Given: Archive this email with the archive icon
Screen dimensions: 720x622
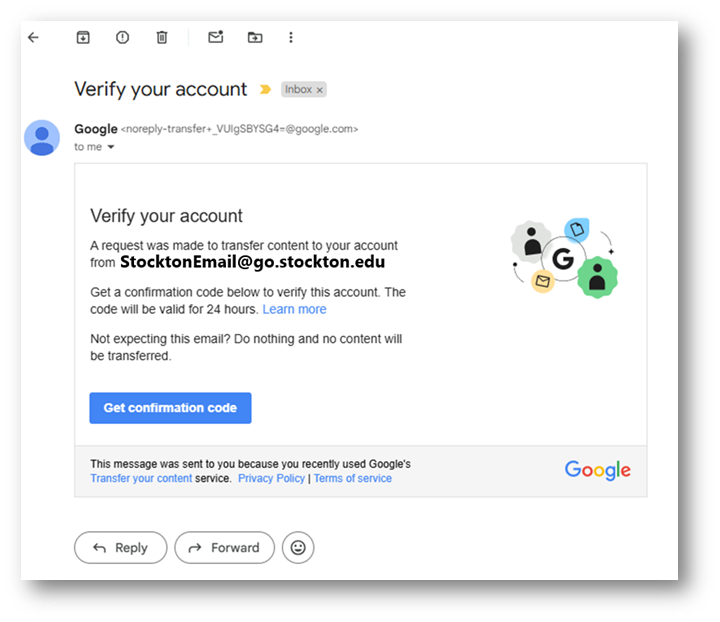Looking at the screenshot, I should point(83,37).
